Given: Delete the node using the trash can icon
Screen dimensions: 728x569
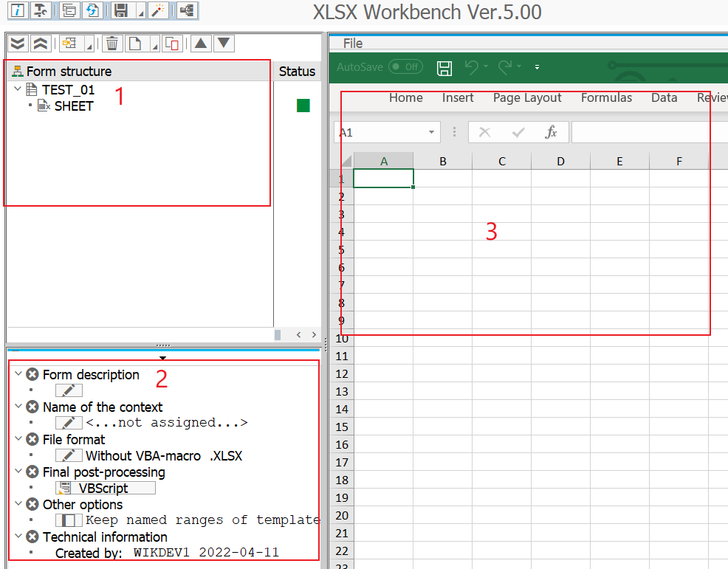Looking at the screenshot, I should click(112, 44).
